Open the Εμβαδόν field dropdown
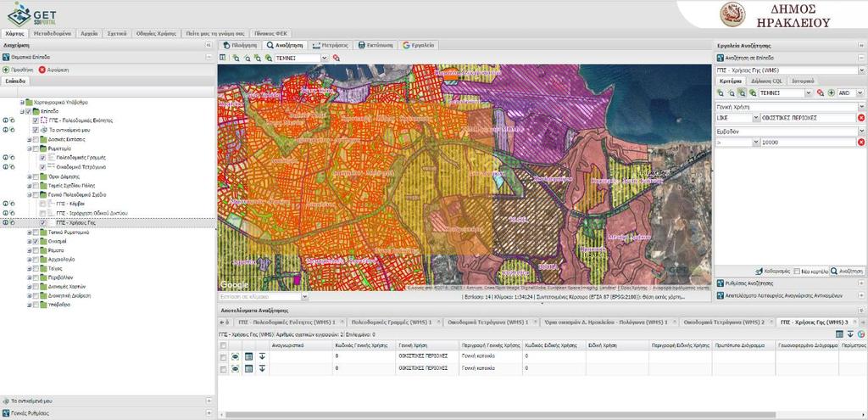 pos(861,132)
